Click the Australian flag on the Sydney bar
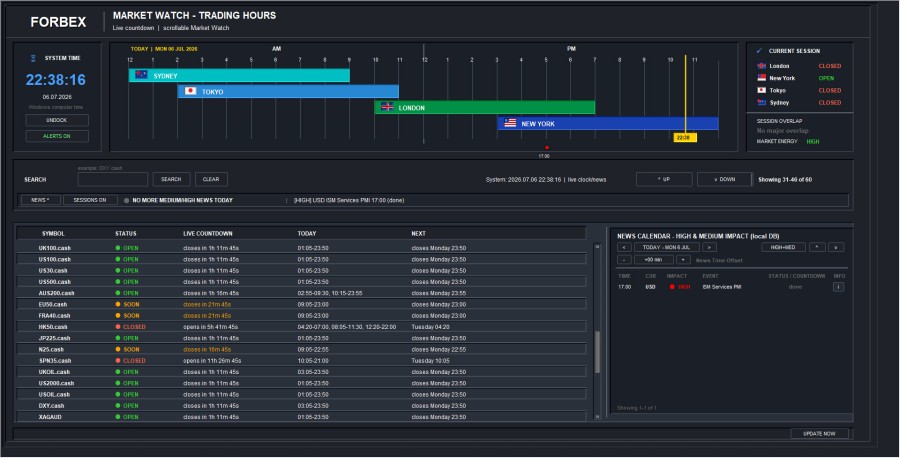 (x=141, y=75)
